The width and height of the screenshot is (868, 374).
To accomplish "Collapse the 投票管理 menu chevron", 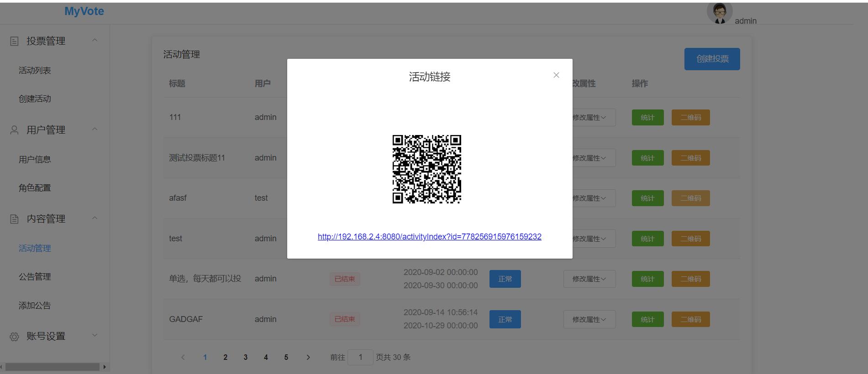I will click(95, 41).
